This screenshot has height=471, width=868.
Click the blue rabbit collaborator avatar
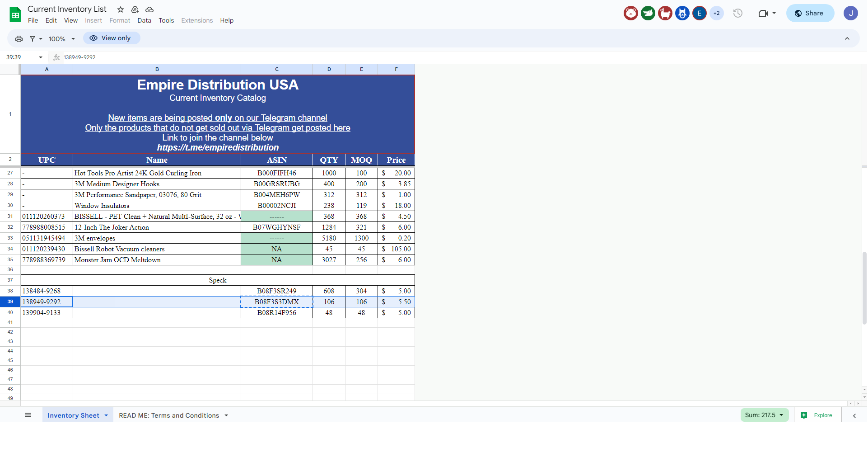point(682,13)
